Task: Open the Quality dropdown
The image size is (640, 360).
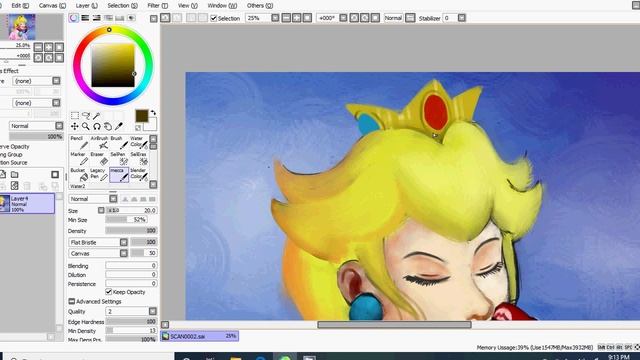Action: [153, 311]
